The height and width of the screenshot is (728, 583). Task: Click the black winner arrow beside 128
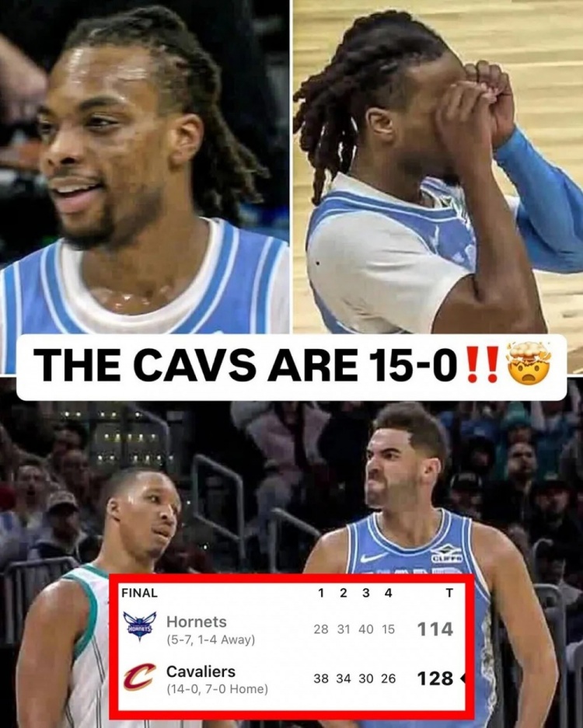463,679
